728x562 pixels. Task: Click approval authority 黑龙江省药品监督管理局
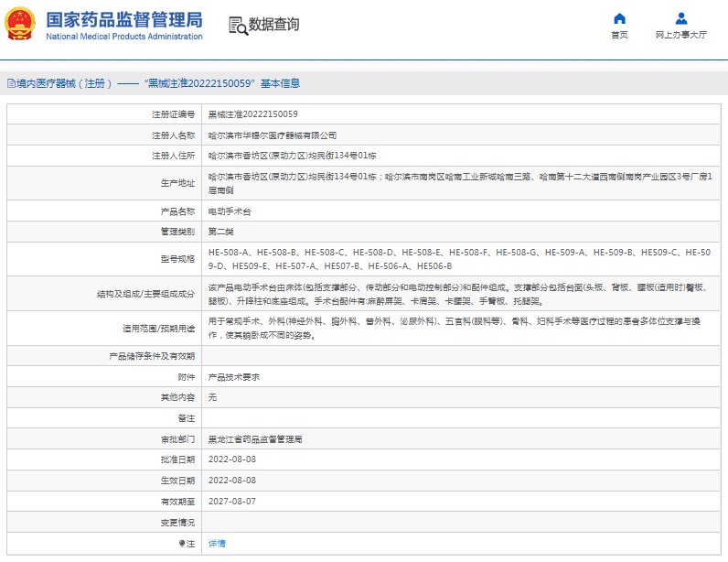click(x=255, y=439)
